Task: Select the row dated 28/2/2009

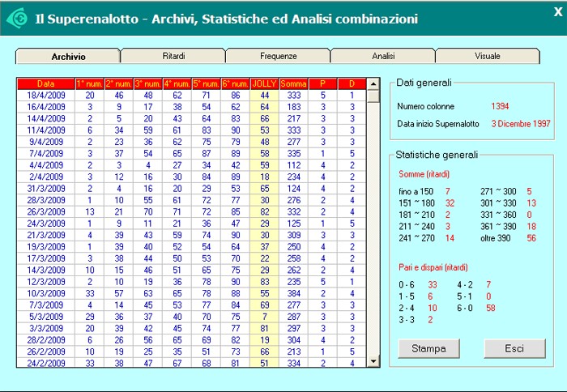Action: 192,340
